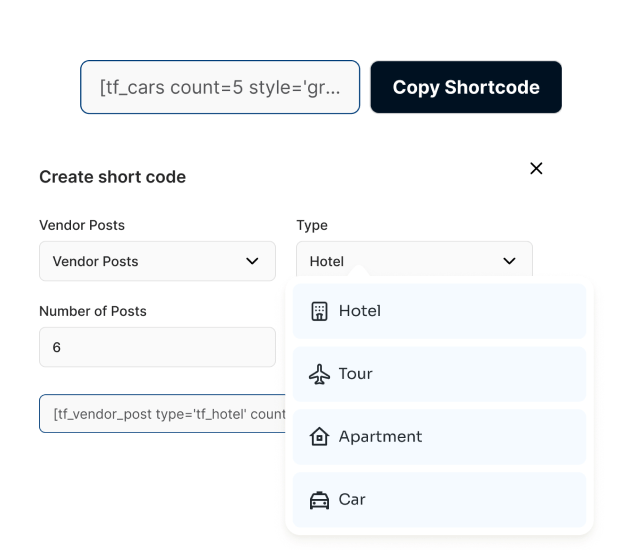Select the Hotel option from the list
Image resolution: width=640 pixels, height=550 pixels.
coord(440,311)
